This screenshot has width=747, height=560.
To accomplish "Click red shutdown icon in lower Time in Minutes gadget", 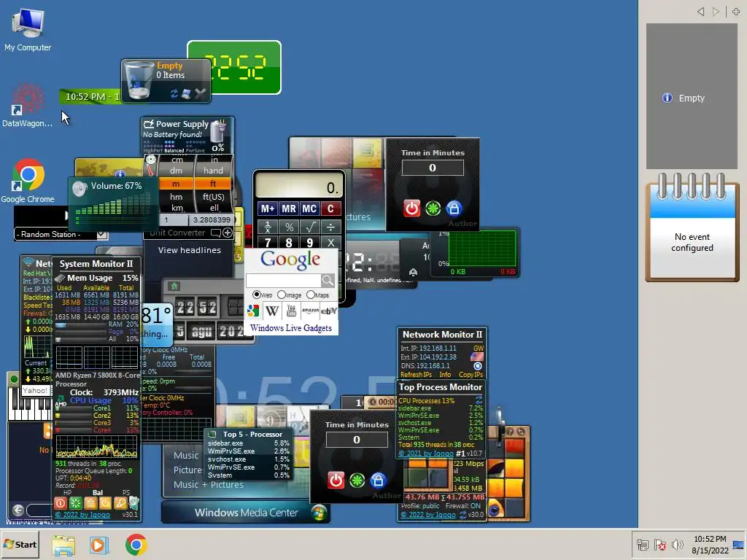I will (x=336, y=480).
